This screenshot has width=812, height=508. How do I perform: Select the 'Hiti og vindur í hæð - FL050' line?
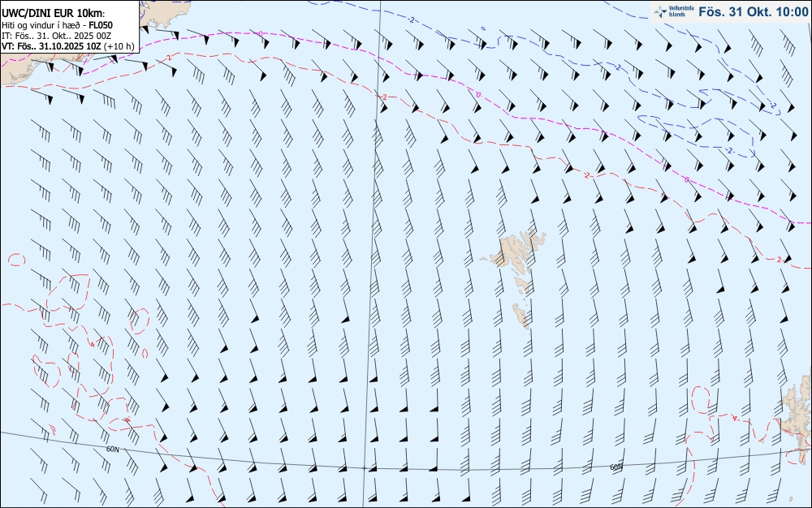[57, 25]
